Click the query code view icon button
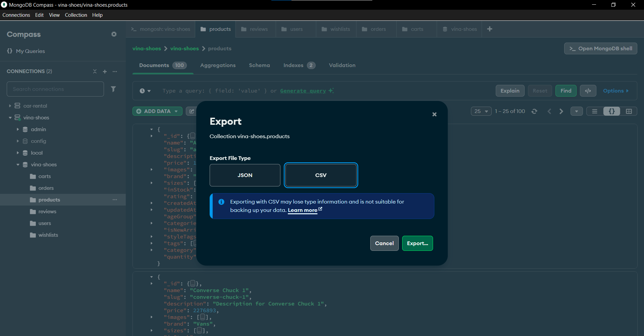Screen dimensions: 644x336 pyautogui.click(x=588, y=91)
